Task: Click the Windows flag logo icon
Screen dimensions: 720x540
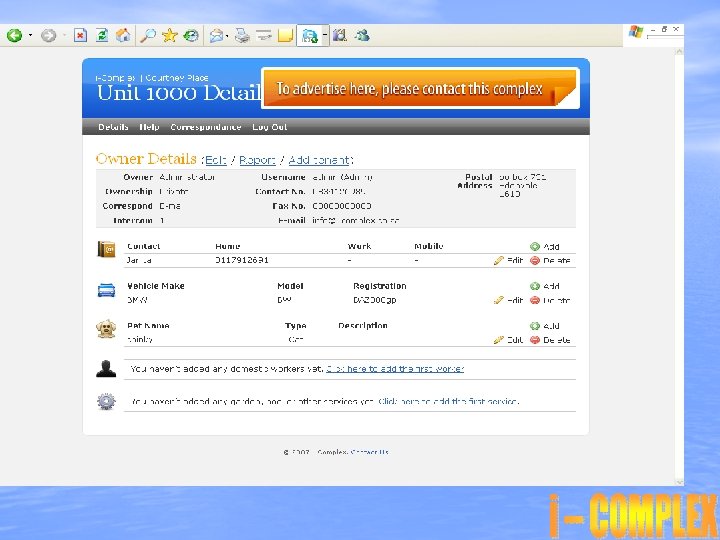Action: pos(636,32)
